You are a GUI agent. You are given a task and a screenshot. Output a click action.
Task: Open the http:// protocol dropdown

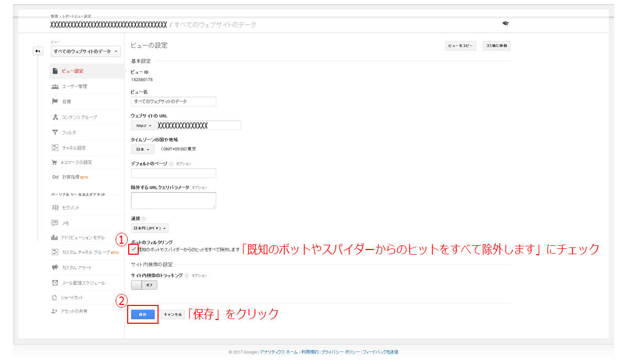[143, 126]
